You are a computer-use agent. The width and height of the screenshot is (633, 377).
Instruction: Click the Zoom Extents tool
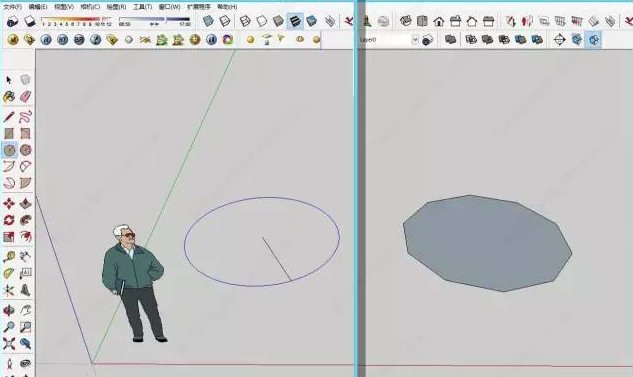tap(9, 344)
